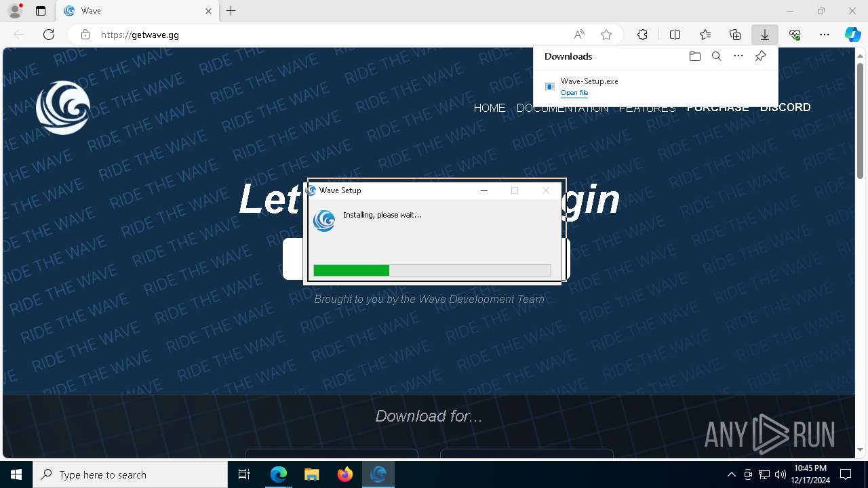Click Wave icon in Setup title bar

tap(311, 190)
